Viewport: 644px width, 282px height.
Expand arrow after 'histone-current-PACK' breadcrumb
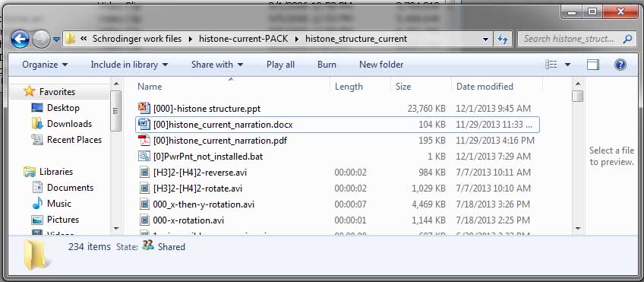[298, 39]
